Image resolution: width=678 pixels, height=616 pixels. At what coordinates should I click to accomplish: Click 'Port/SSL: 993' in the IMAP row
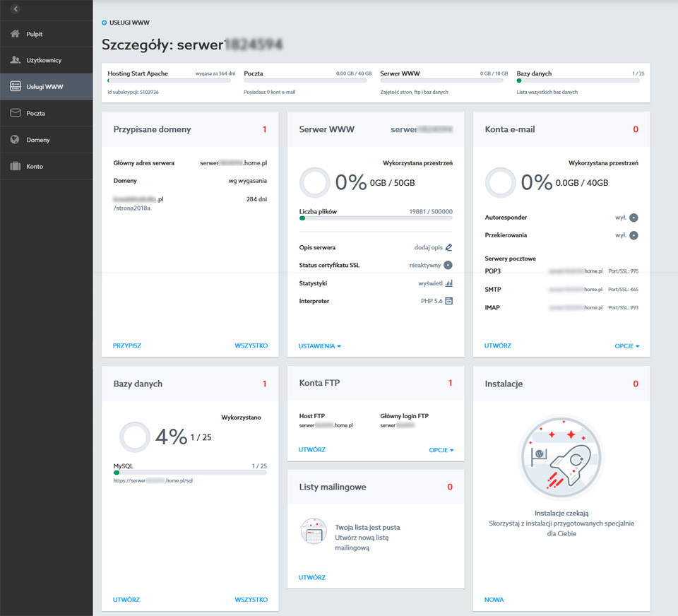coord(623,307)
